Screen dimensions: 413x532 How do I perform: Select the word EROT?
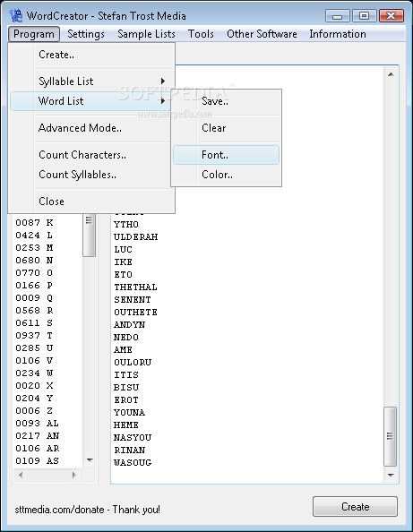tap(126, 400)
